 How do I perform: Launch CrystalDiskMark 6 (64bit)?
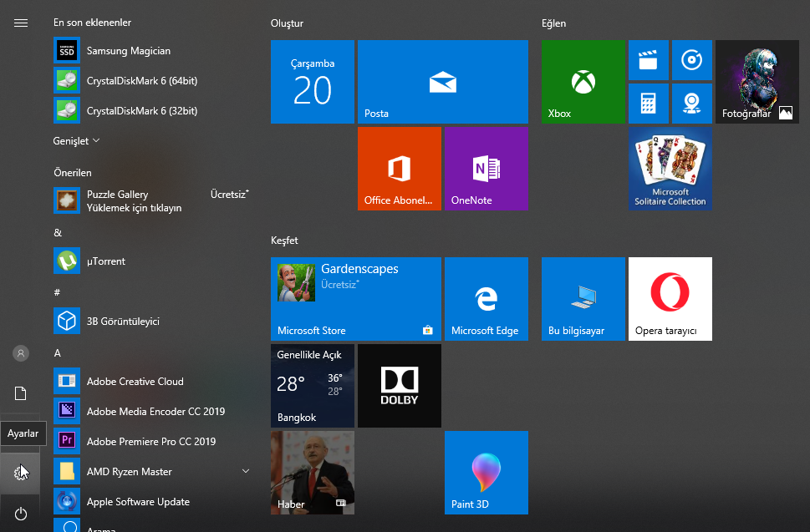(x=152, y=80)
